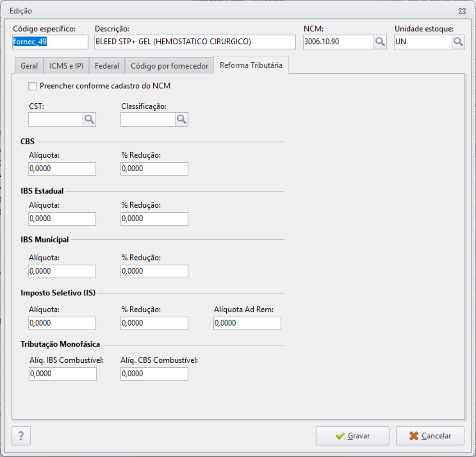The width and height of the screenshot is (476, 457).
Task: Edit the IBS Estadual % Redução field
Action: coord(154,219)
